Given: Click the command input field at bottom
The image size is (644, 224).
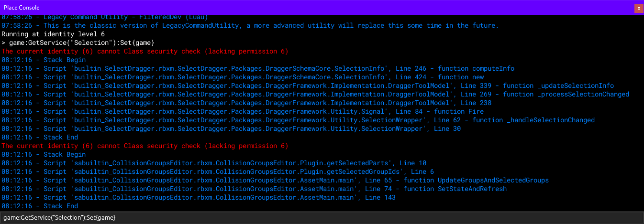Looking at the screenshot, I should pos(322,217).
